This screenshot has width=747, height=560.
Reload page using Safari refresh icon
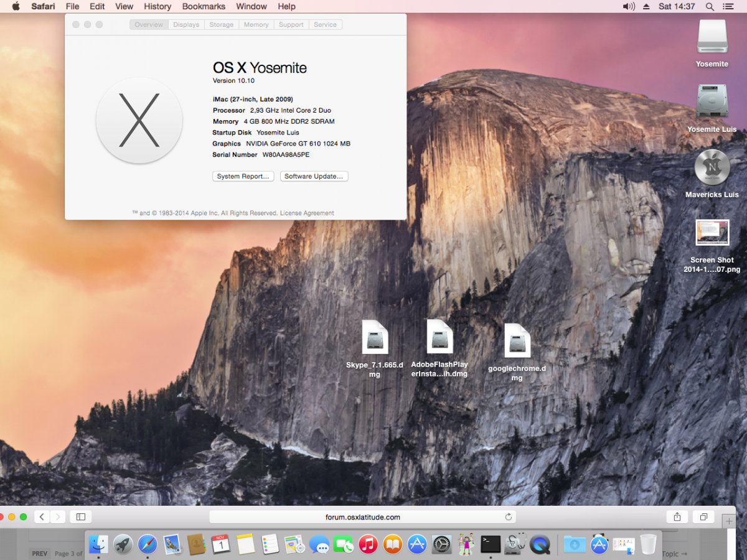[x=508, y=516]
